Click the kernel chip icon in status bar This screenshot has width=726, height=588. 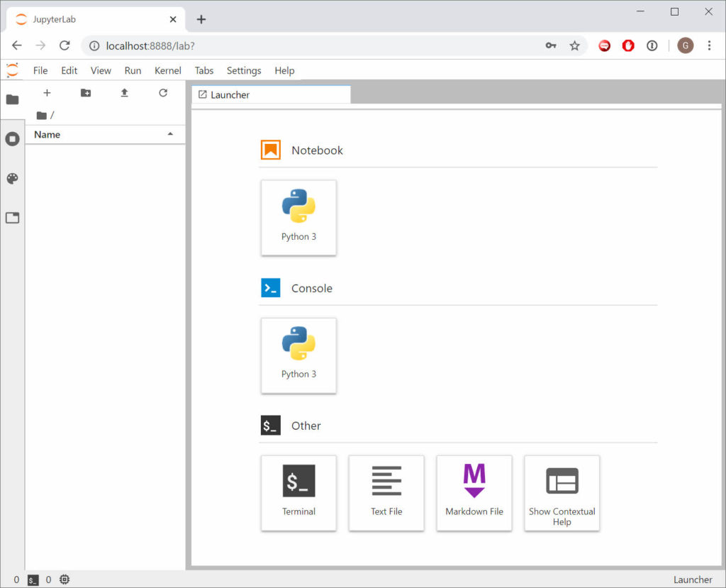[x=65, y=579]
